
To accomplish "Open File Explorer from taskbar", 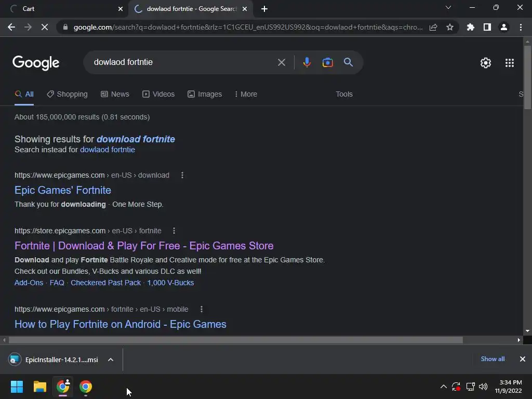I will point(39,387).
